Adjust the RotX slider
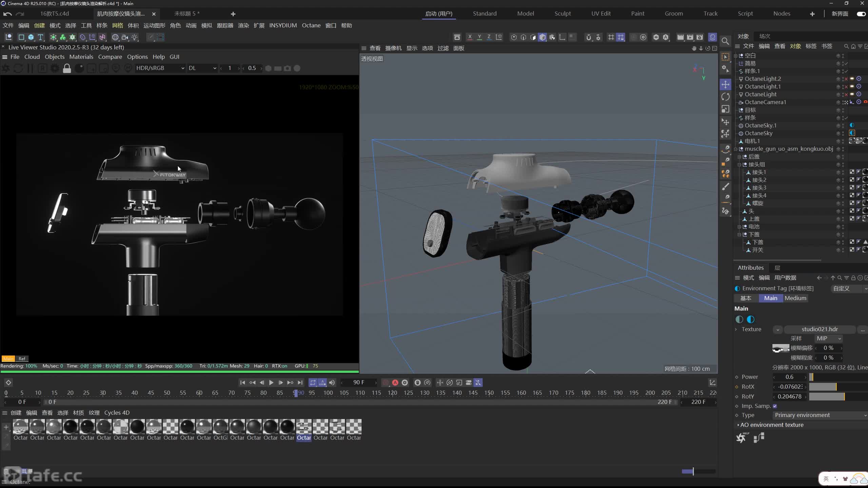This screenshot has width=868, height=488. tap(838, 387)
